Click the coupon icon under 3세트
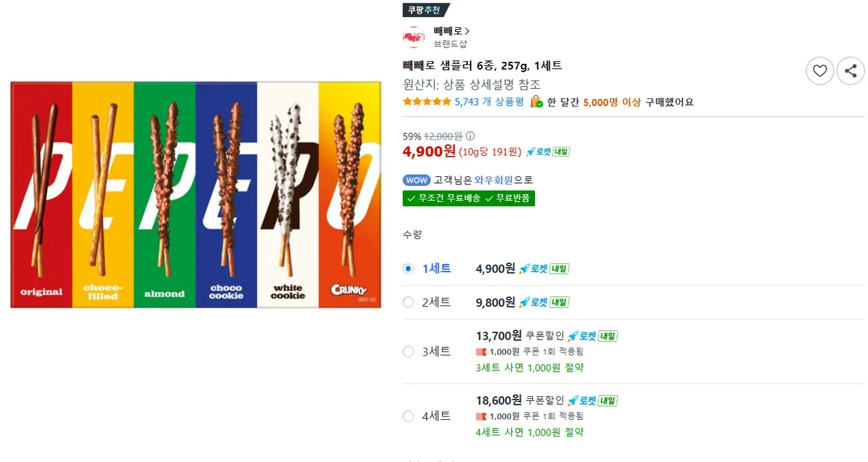 [481, 351]
